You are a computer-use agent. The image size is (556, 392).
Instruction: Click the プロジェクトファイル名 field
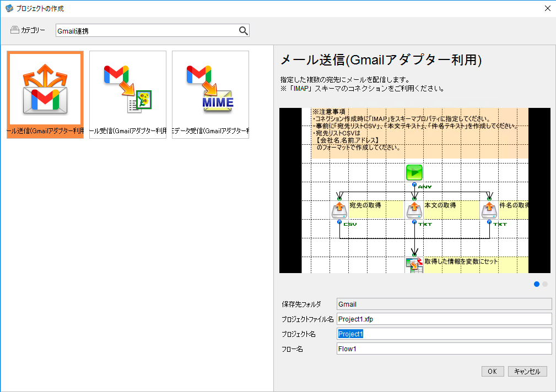pyautogui.click(x=444, y=319)
